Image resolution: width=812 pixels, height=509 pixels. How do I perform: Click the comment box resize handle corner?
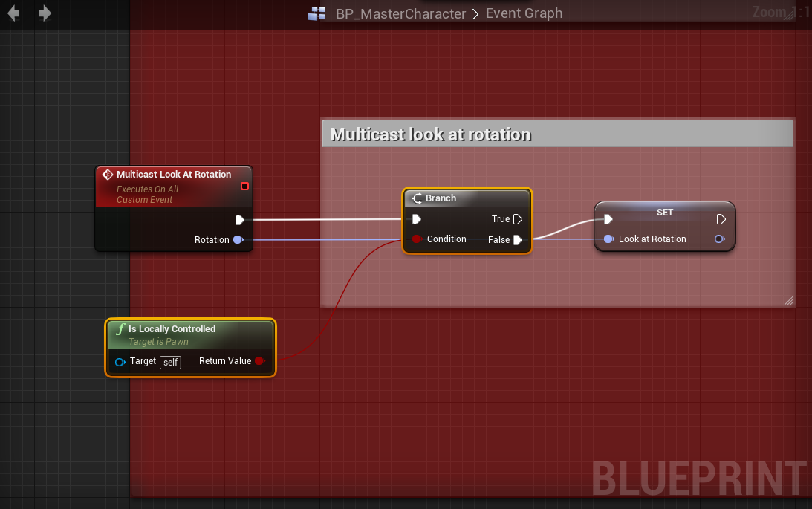coord(788,301)
